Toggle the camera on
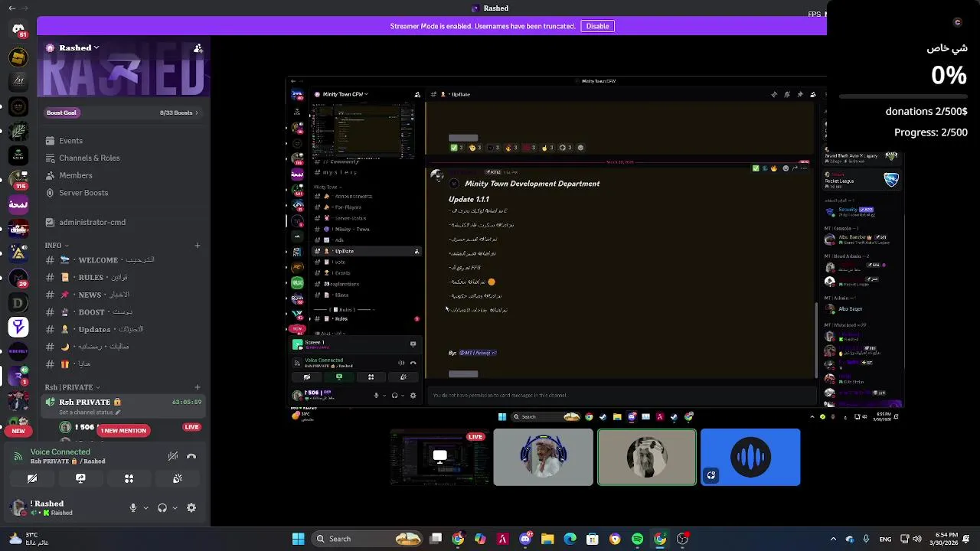The width and height of the screenshot is (980, 551). [x=32, y=478]
